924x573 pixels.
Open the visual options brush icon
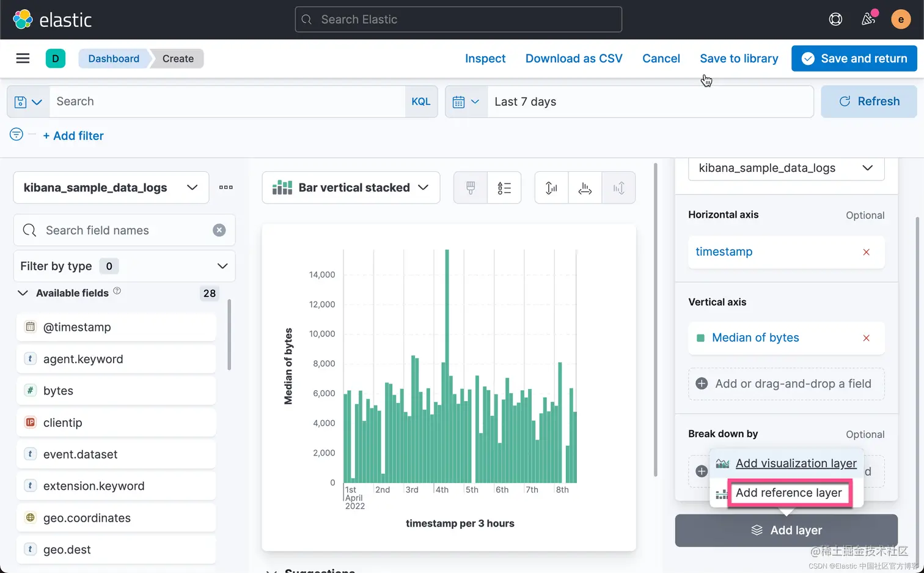[x=471, y=188]
